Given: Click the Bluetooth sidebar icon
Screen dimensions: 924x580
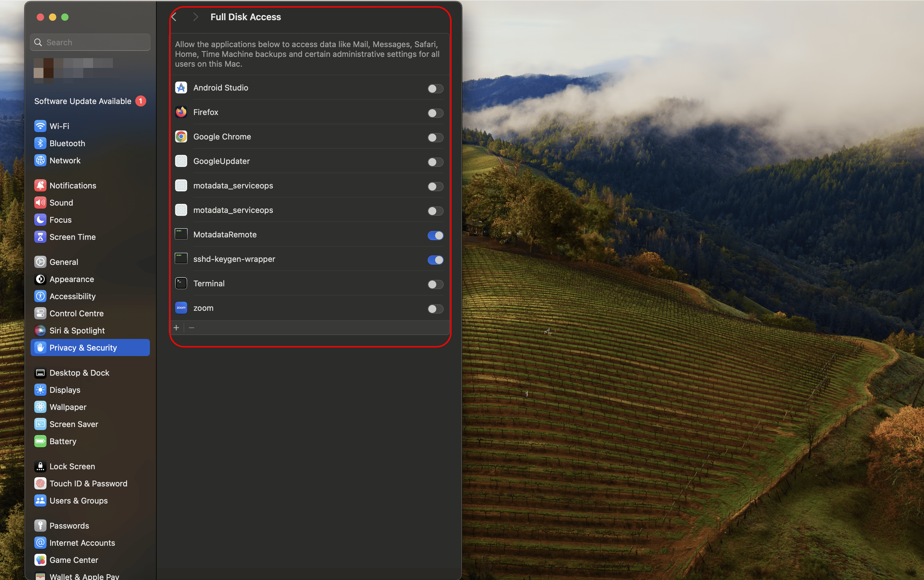Looking at the screenshot, I should (40, 143).
